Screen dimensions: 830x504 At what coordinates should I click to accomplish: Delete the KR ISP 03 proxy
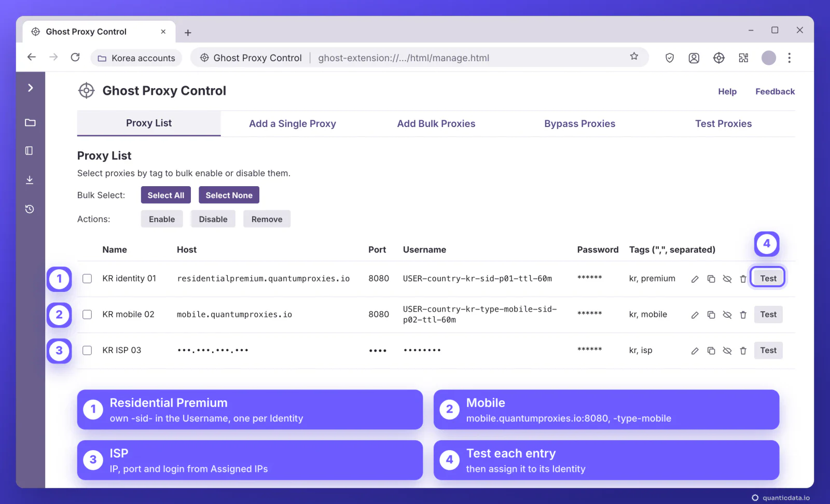743,351
